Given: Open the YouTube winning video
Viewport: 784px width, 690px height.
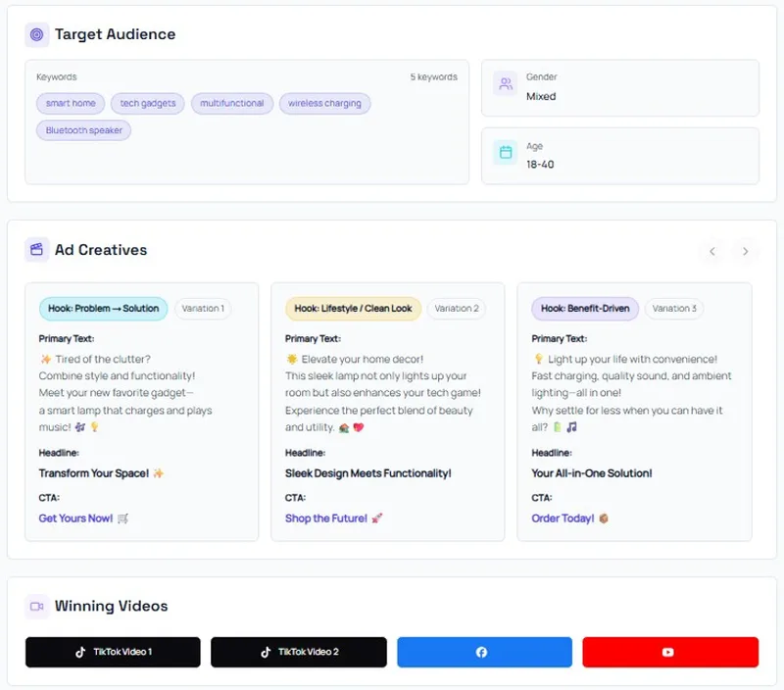Looking at the screenshot, I should pos(670,652).
